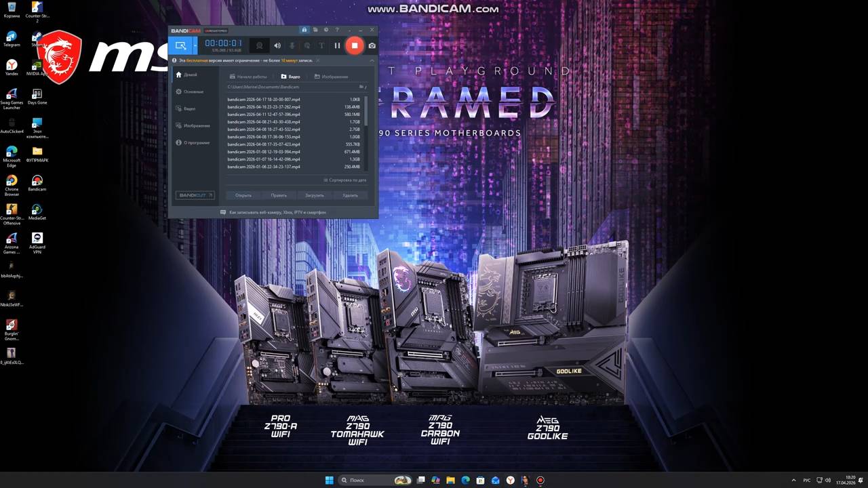Screen dimensions: 868x488
Task: Select bandicam 2026-04-17 18-20-00-807.mp4
Action: [x=294, y=100]
